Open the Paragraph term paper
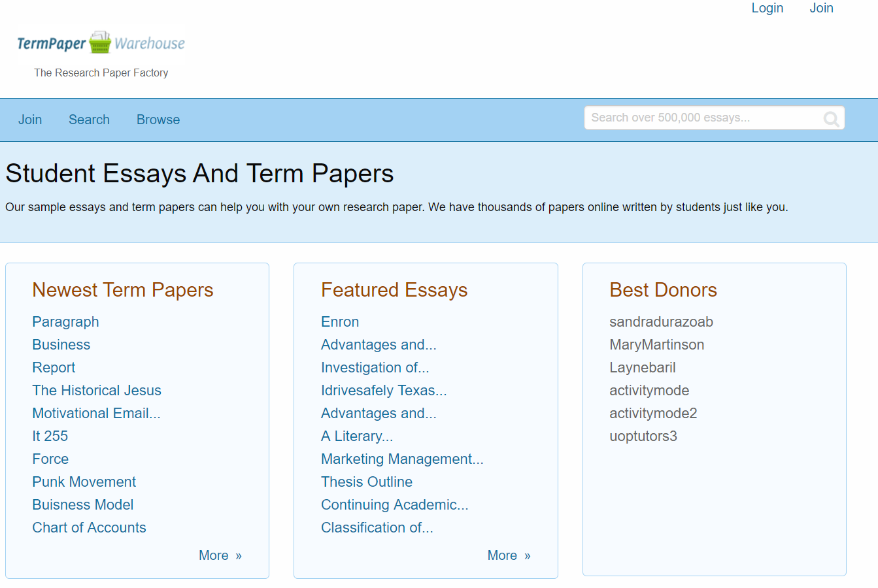This screenshot has height=588, width=878. (x=65, y=321)
